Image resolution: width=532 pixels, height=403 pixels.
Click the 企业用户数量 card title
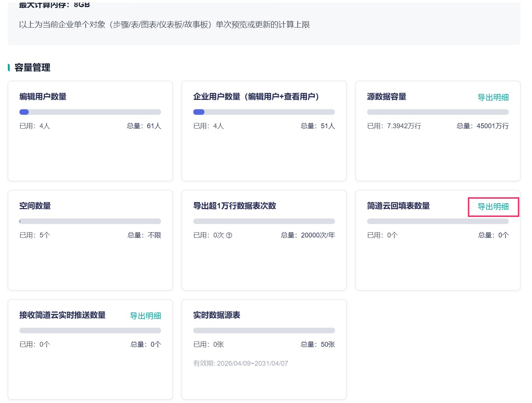coord(256,97)
